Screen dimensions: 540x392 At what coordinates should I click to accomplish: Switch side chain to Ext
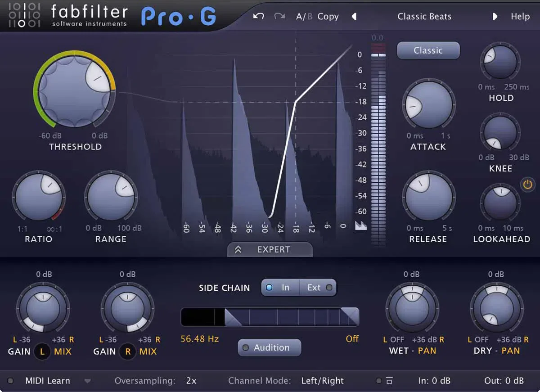coord(316,288)
